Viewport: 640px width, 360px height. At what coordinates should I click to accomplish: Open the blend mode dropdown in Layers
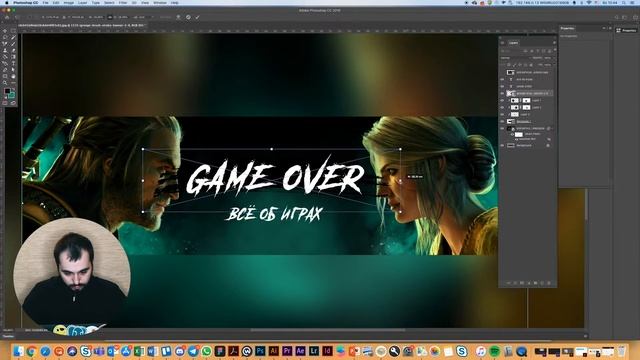pos(515,58)
